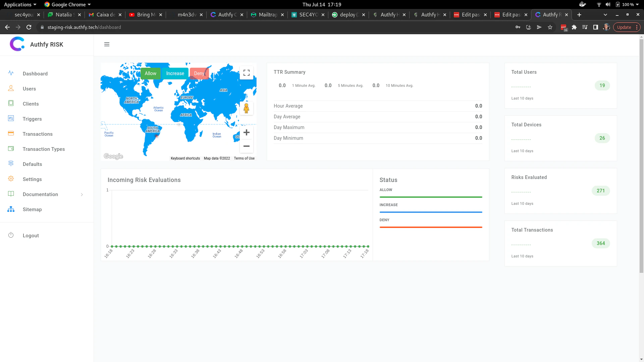Click the Allow filter button above the map
This screenshot has width=644, height=362.
tap(151, 73)
